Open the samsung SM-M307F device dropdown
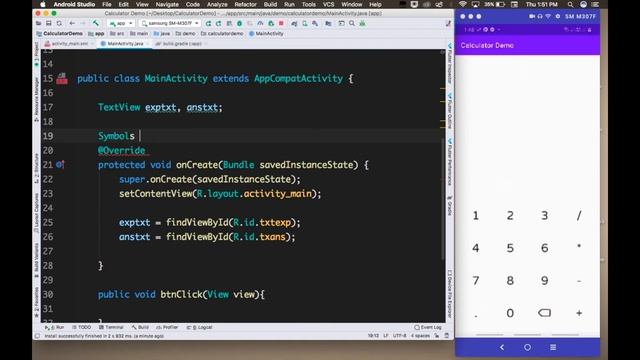The height and width of the screenshot is (360, 640). coord(170,23)
